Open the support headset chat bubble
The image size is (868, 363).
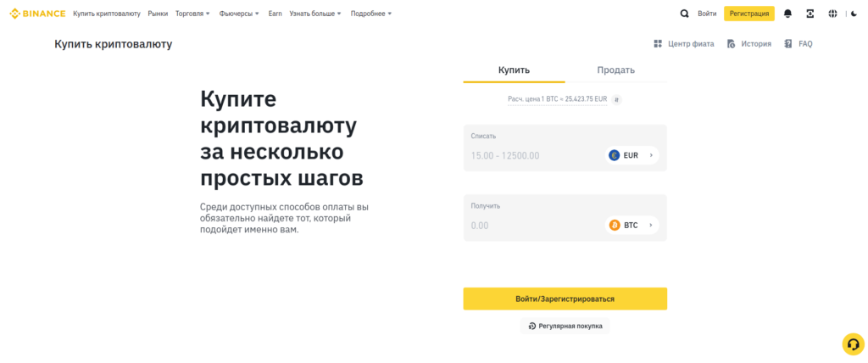coord(852,343)
